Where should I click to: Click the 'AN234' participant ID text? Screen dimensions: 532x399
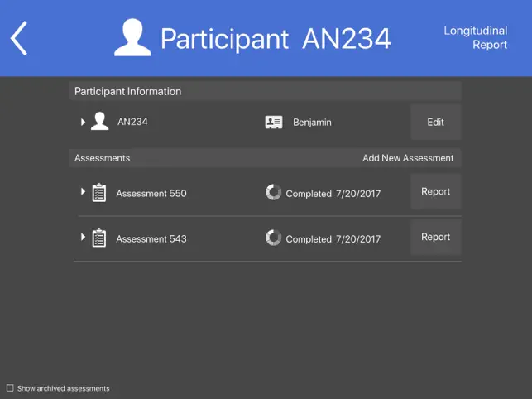pos(132,122)
